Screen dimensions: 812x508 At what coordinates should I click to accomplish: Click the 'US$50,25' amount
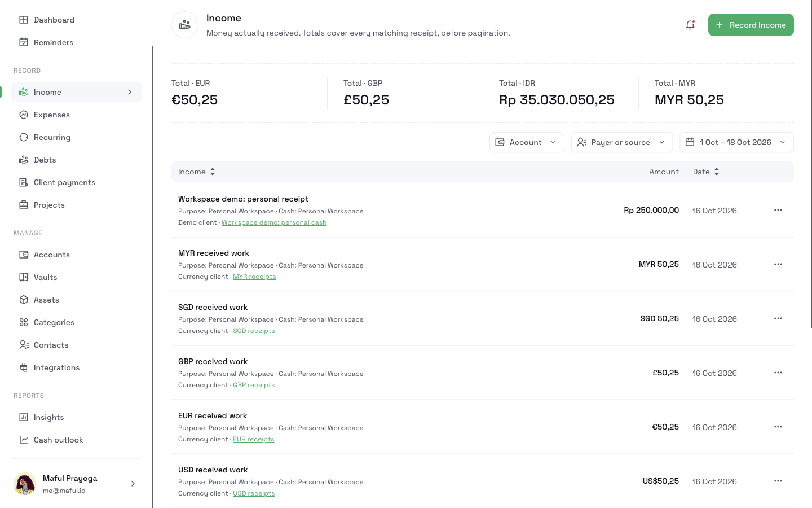click(x=661, y=481)
